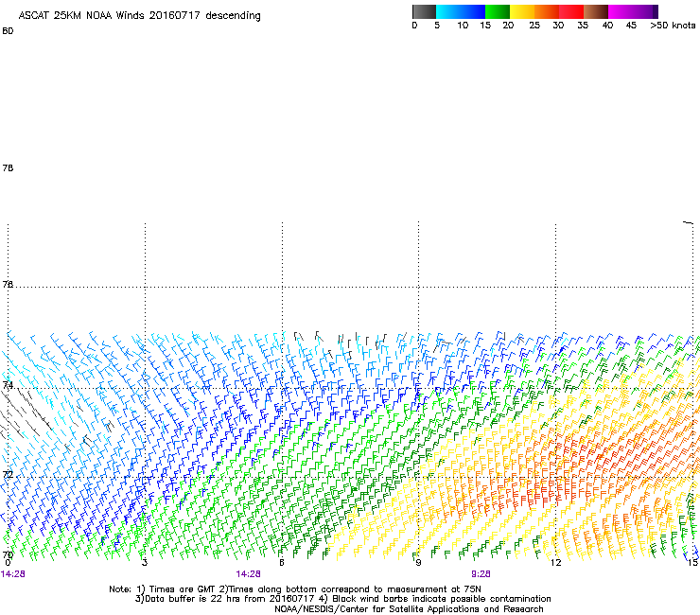Click the legend label 25 under the color bar

click(x=534, y=26)
